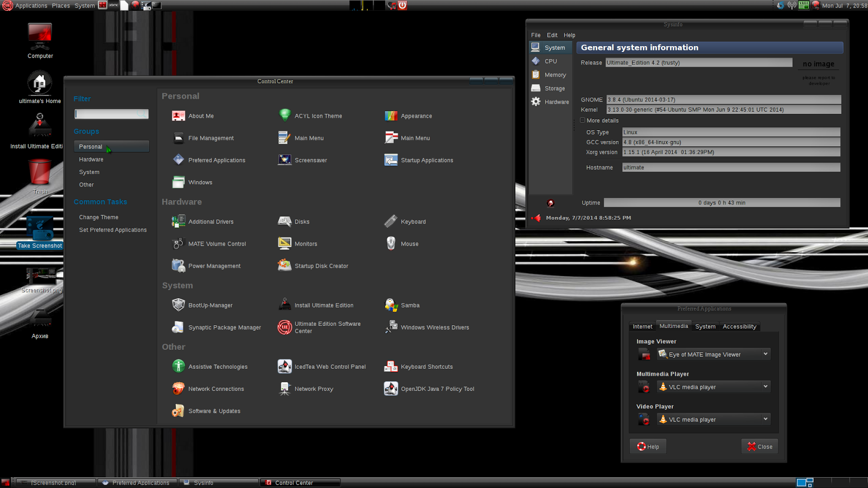
Task: Expand Image Viewer dropdown
Action: pyautogui.click(x=713, y=355)
